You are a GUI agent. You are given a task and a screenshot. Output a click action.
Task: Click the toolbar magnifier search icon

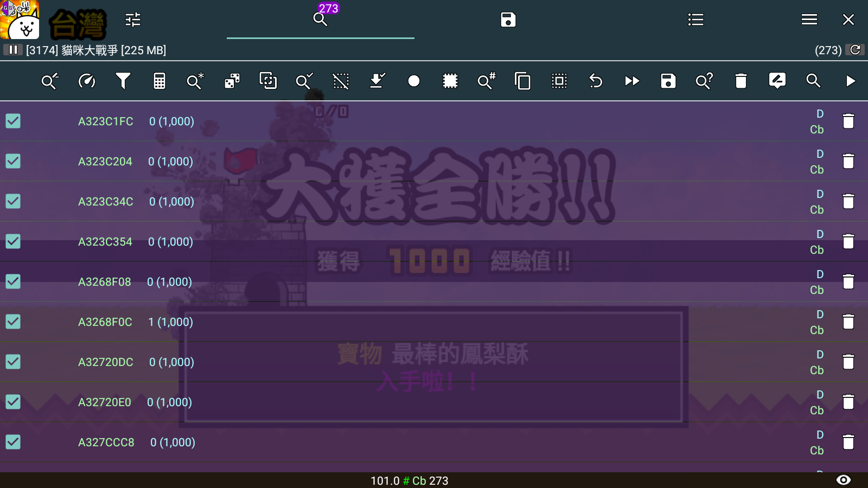(813, 81)
